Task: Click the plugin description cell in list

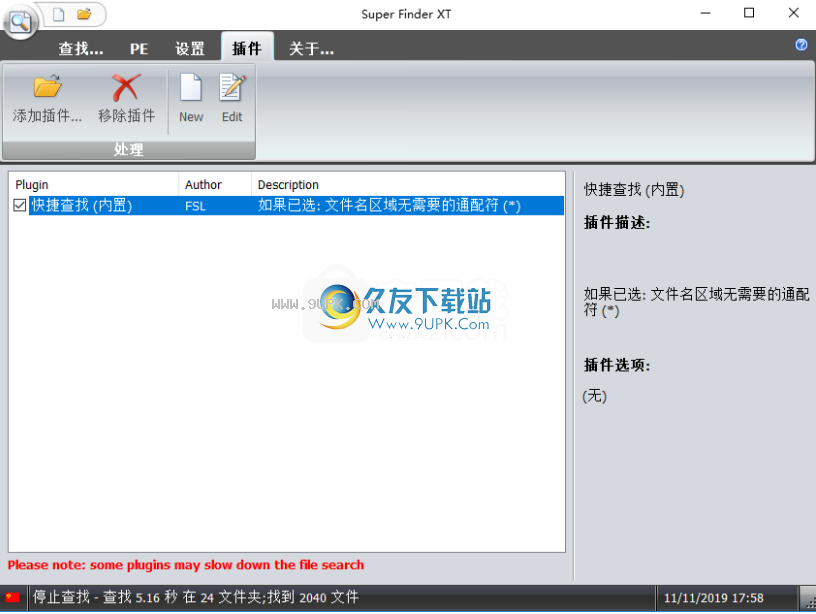Action: point(389,206)
